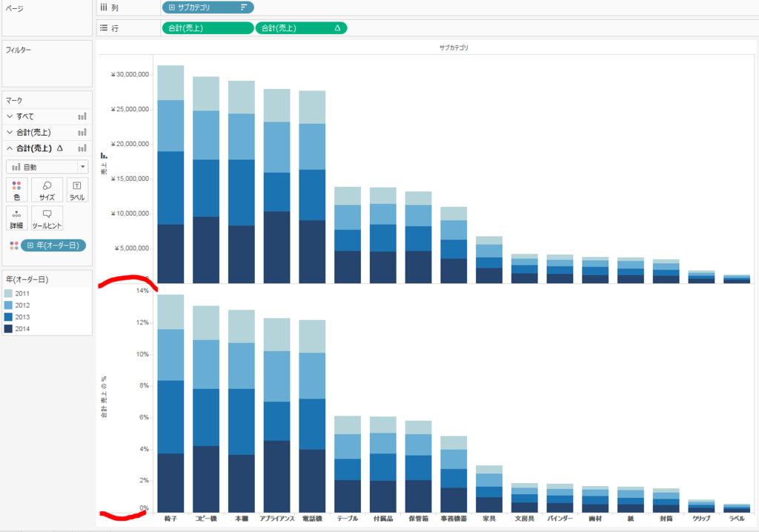Click the マーク card title
This screenshot has height=532, width=759.
tap(14, 100)
